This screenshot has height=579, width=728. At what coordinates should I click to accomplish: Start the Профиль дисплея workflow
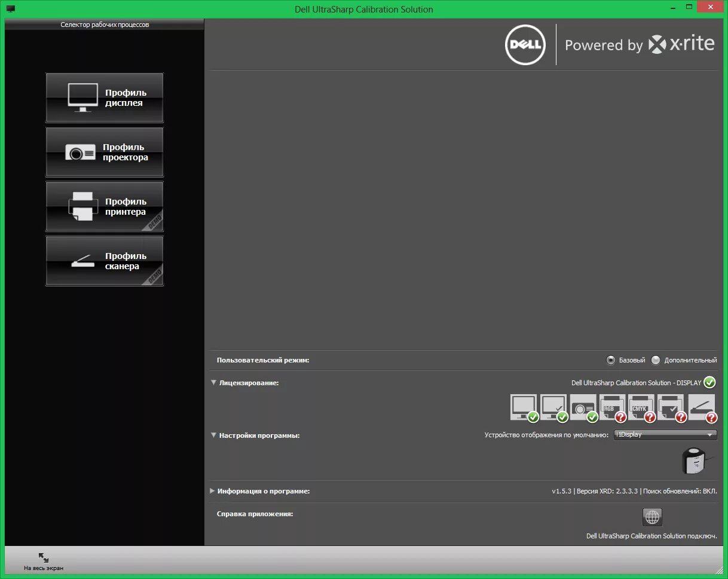tap(105, 97)
